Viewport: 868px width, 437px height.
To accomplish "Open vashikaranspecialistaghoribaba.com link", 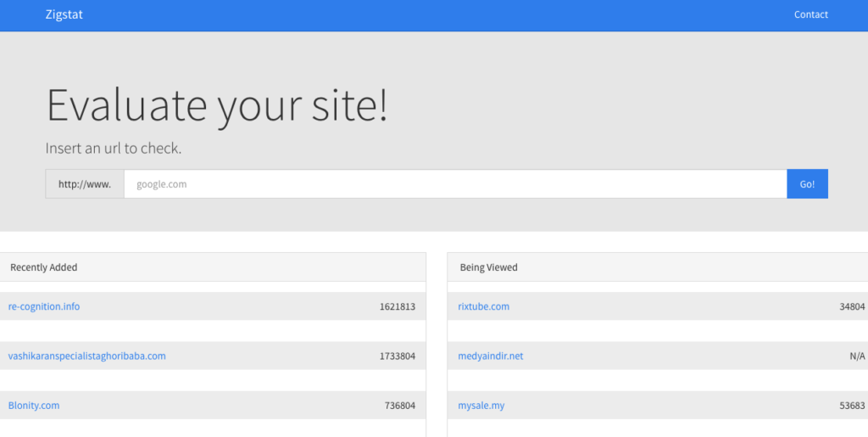I will (x=87, y=356).
